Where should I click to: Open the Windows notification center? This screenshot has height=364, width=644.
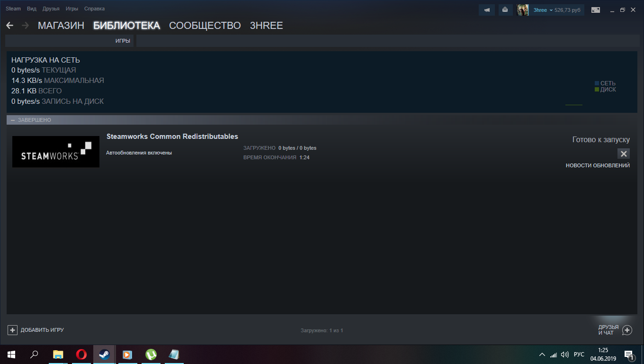(x=629, y=355)
